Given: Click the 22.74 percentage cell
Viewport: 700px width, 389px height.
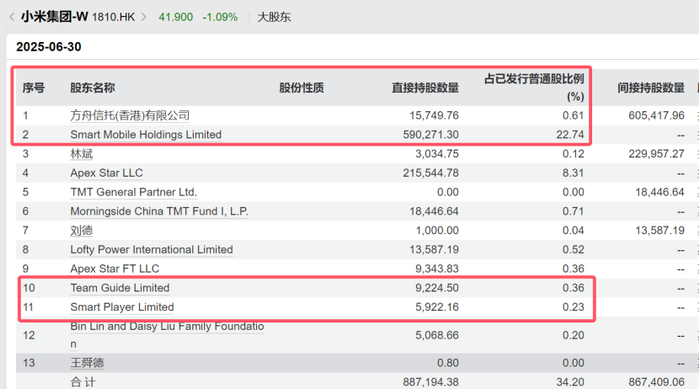Looking at the screenshot, I should click(570, 134).
